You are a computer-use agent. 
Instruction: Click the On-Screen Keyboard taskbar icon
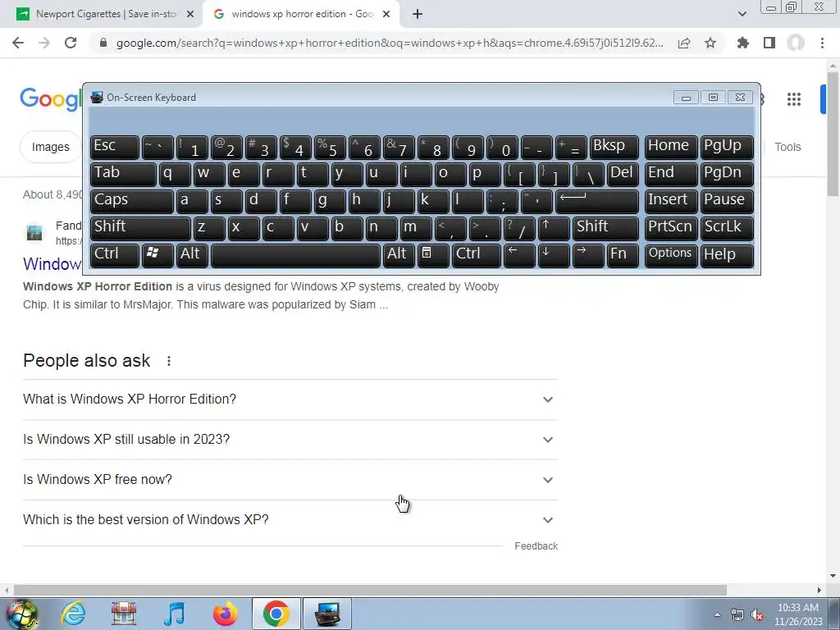[x=327, y=614]
